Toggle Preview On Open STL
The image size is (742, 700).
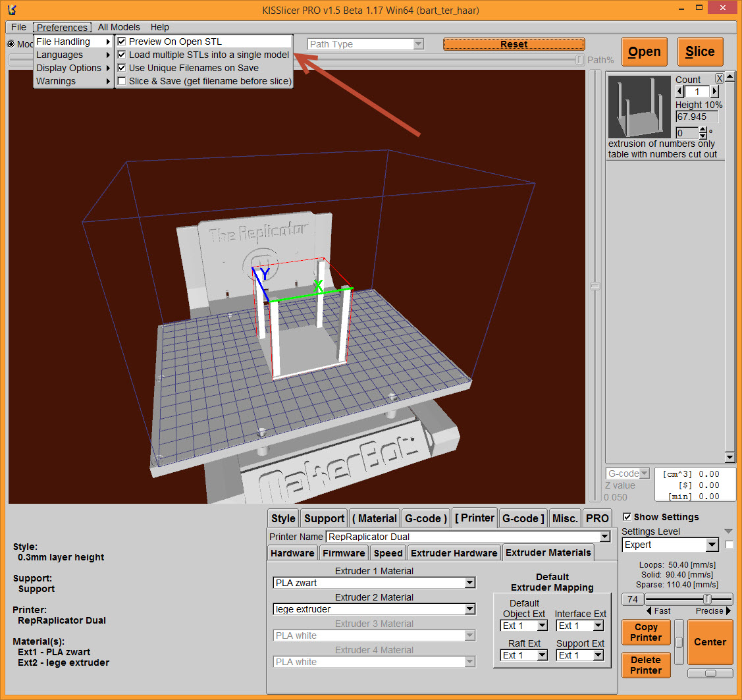point(122,41)
